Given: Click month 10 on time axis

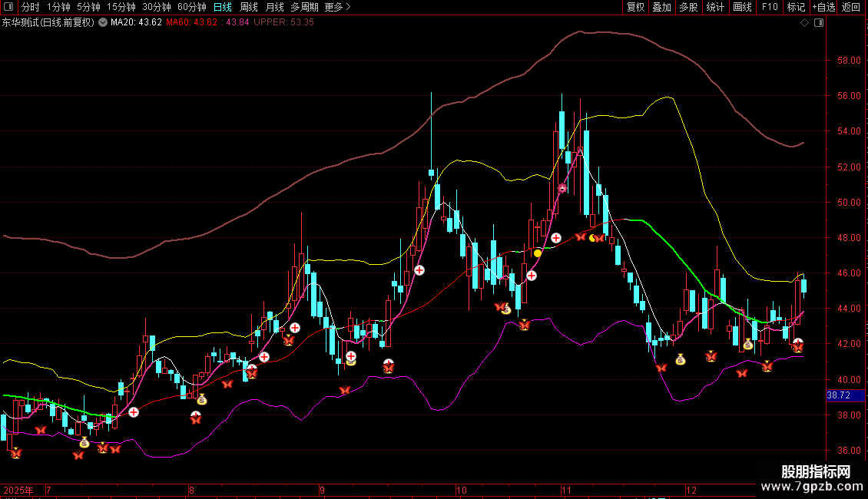Looking at the screenshot, I should [462, 490].
